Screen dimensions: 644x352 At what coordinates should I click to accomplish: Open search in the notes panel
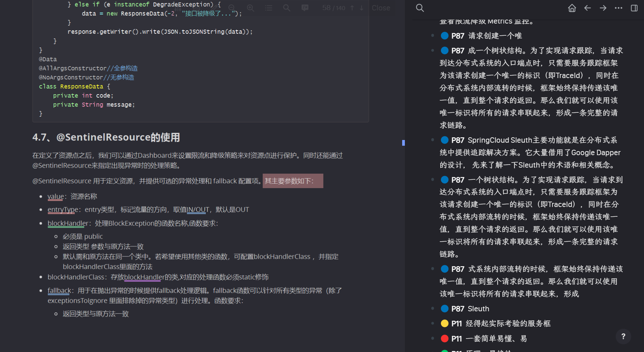[x=420, y=8]
